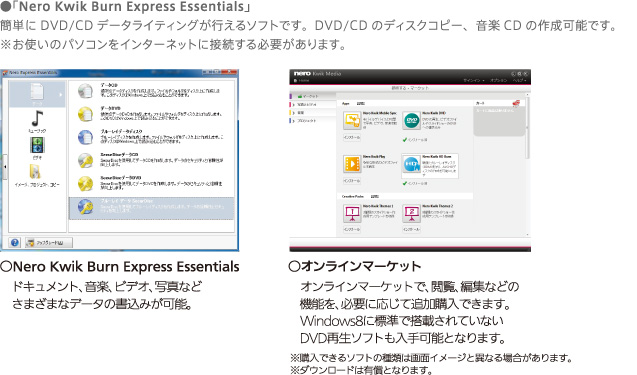The image size is (637, 375).
Task: Install Nero Kwik Themes 2
Action: tap(412, 230)
